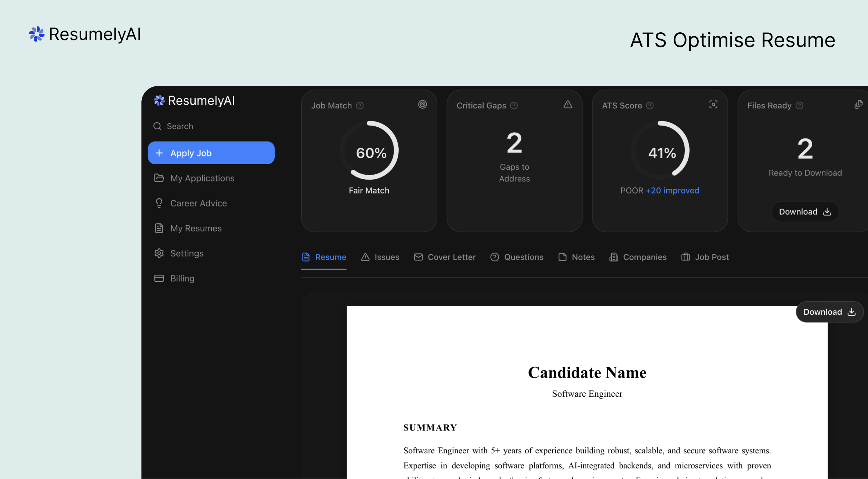Screen dimensions: 868x479
Task: Open the help tooltip next to Job Match
Action: click(359, 105)
